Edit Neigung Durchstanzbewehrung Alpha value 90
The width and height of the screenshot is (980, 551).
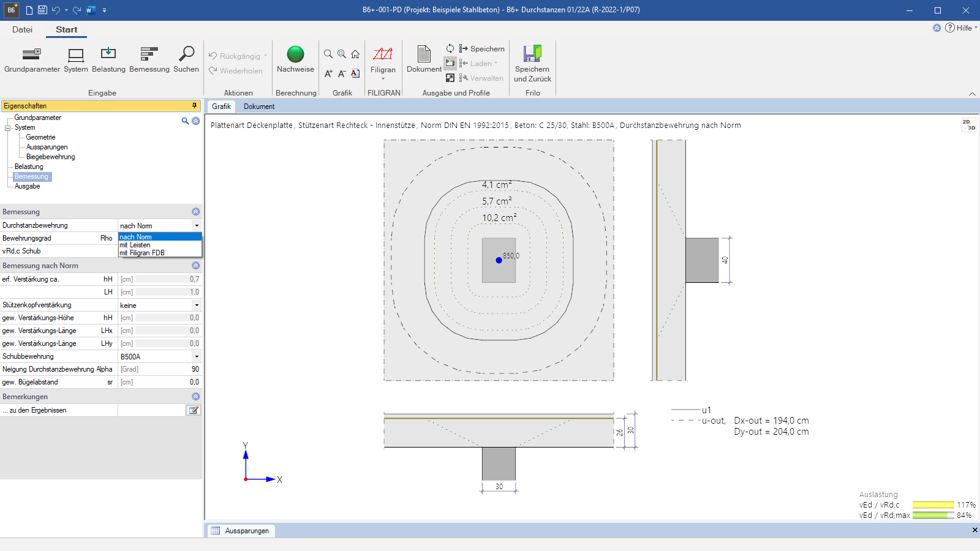click(159, 369)
